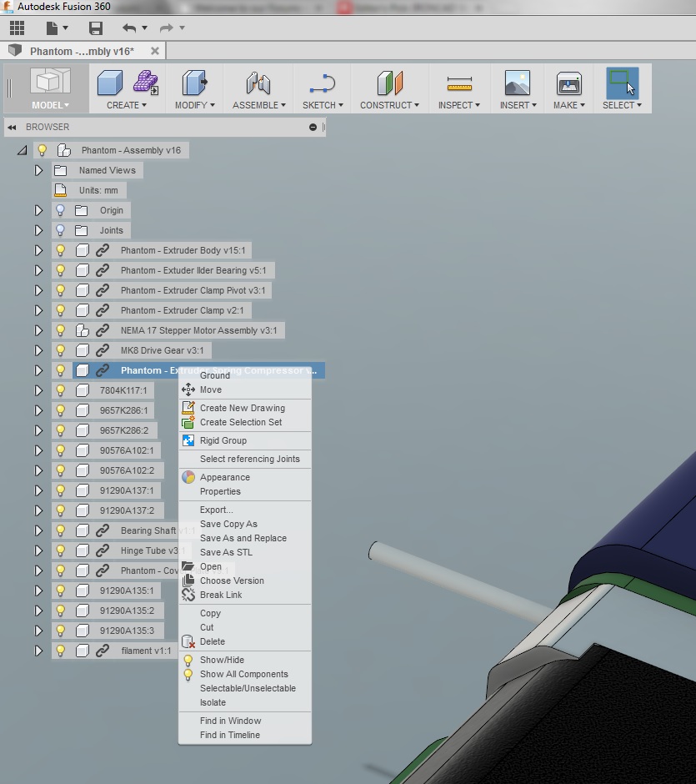Click the Sketch tool icon

pyautogui.click(x=321, y=84)
